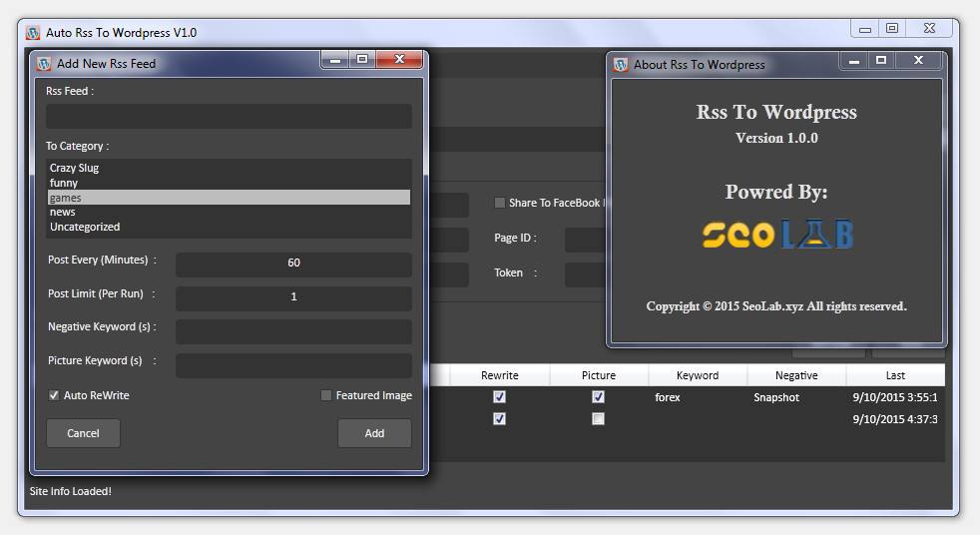Uncheck Rewrite checkbox in the forex row
Image resolution: width=980 pixels, height=535 pixels.
click(499, 397)
